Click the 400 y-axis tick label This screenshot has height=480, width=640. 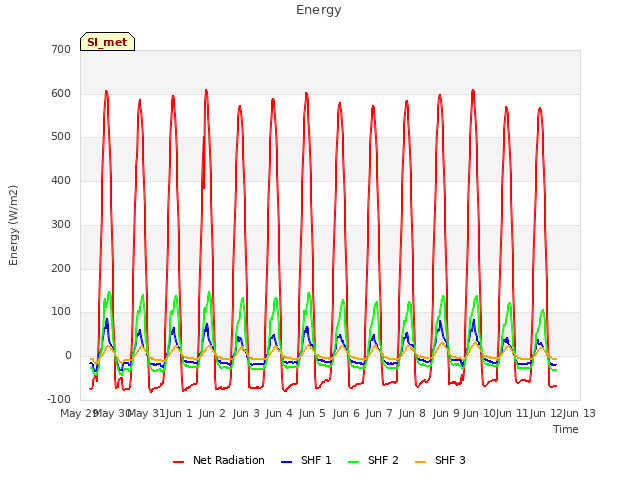coord(61,180)
